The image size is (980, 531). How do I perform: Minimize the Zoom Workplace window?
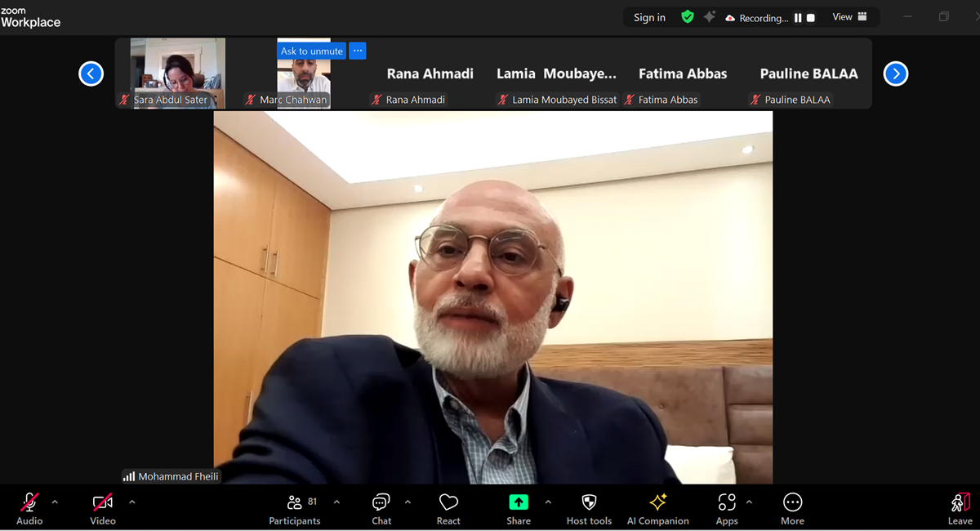pyautogui.click(x=908, y=16)
